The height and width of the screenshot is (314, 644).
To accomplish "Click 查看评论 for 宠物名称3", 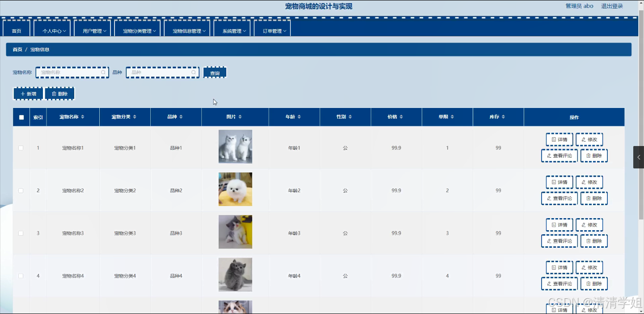I will [x=559, y=241].
